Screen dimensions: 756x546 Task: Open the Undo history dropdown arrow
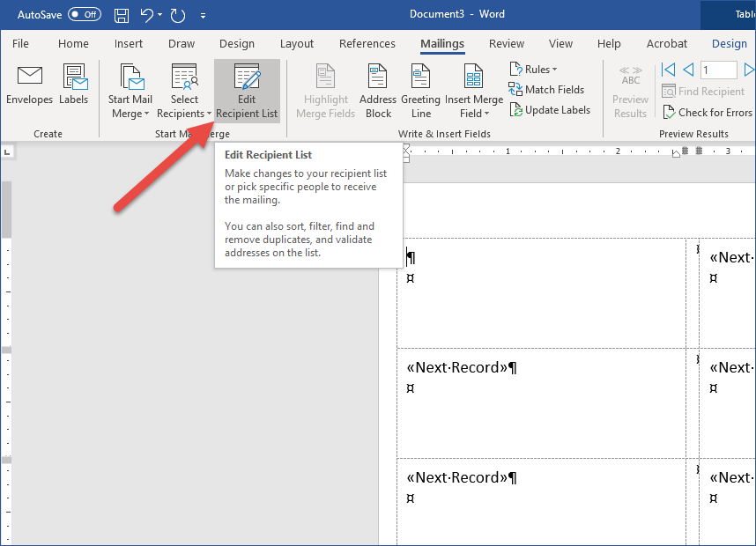tap(160, 15)
